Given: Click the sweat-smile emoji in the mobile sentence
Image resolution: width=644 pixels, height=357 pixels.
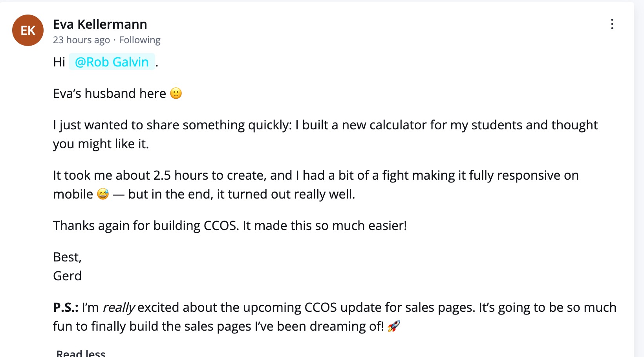Looking at the screenshot, I should (102, 194).
